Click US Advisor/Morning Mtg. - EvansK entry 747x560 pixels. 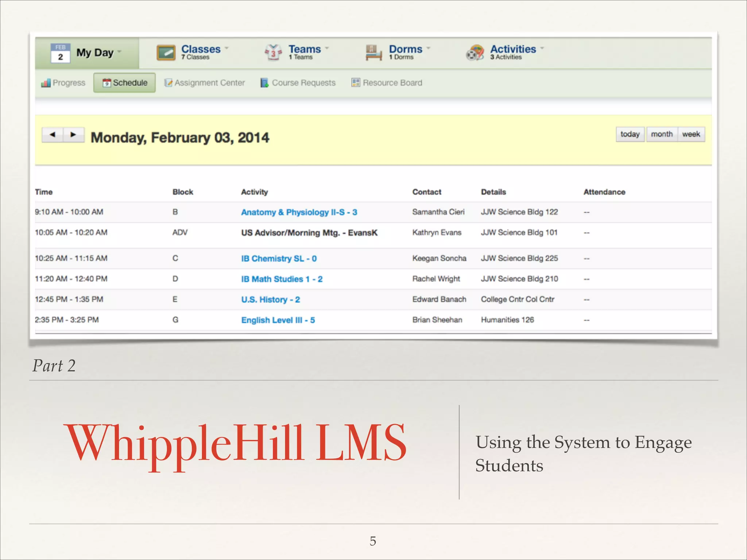(309, 233)
